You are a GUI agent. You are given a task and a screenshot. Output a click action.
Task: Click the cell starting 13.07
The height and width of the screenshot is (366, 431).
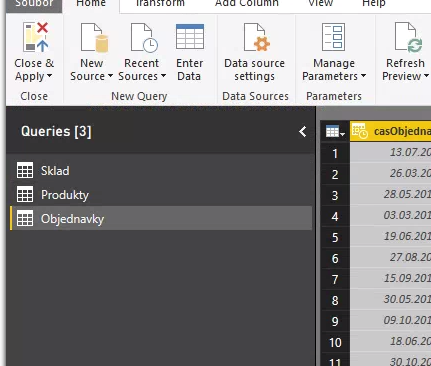coord(391,153)
